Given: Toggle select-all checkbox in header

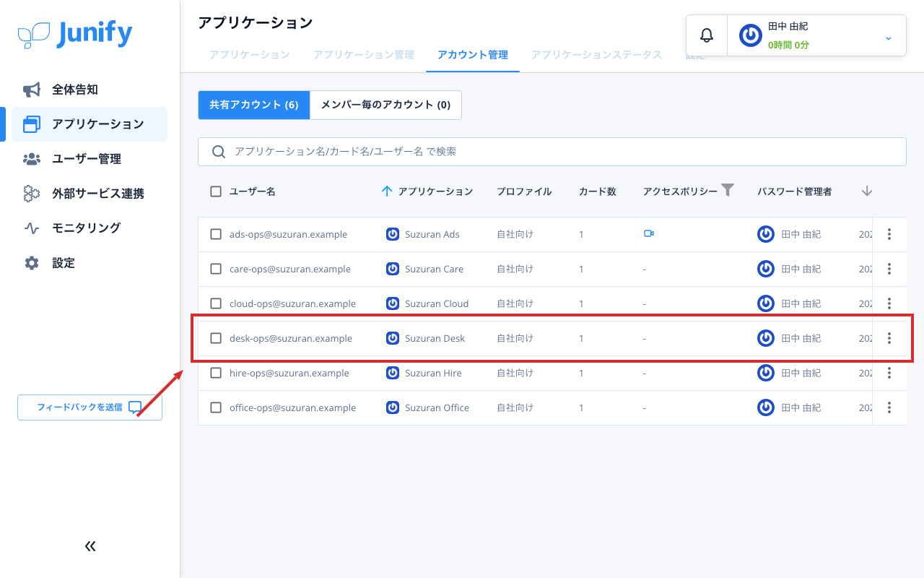Looking at the screenshot, I should tap(216, 191).
